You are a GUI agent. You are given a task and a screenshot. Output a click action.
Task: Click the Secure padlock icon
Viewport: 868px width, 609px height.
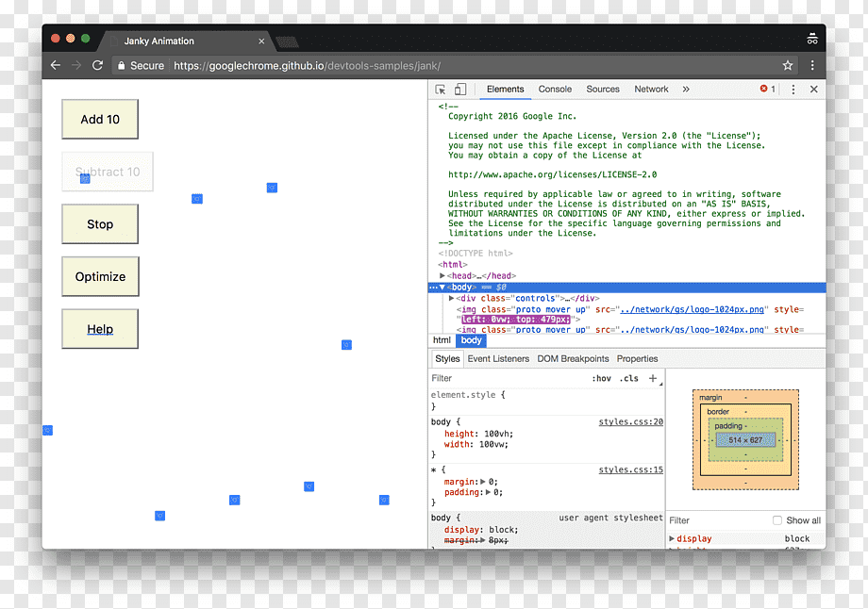121,65
